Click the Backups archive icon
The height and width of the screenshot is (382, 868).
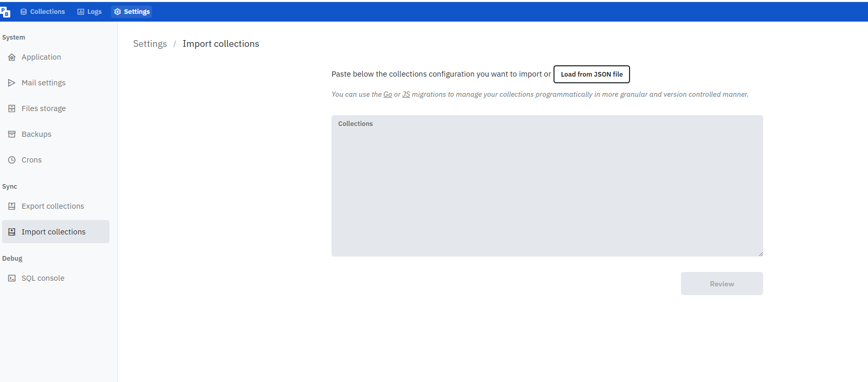coord(12,134)
